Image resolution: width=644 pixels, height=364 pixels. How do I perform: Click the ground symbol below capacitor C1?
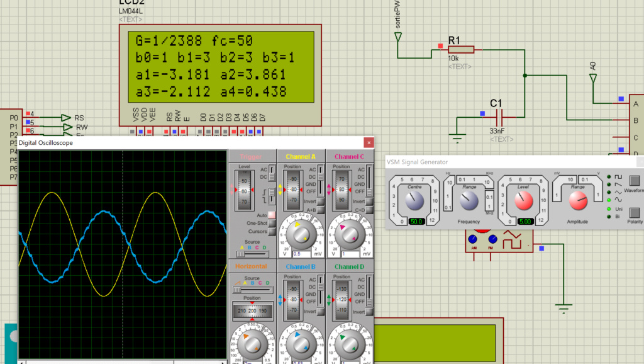pos(457,138)
